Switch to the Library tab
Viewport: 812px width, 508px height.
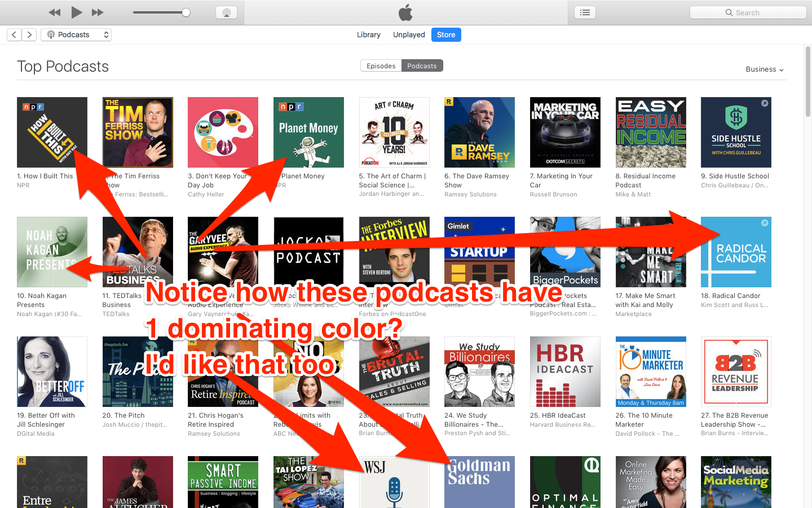pos(368,35)
